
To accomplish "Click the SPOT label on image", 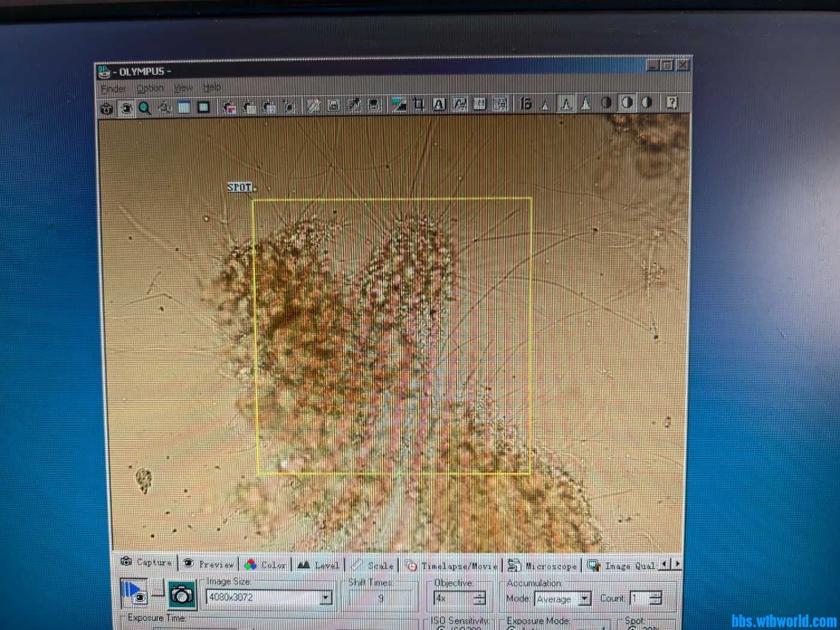I will tap(239, 187).
